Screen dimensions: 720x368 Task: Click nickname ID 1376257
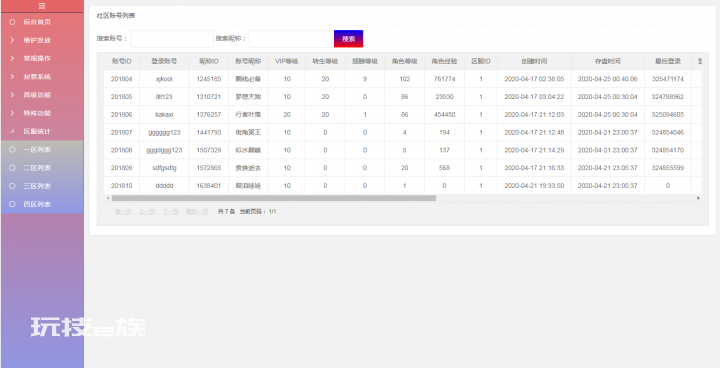click(209, 114)
